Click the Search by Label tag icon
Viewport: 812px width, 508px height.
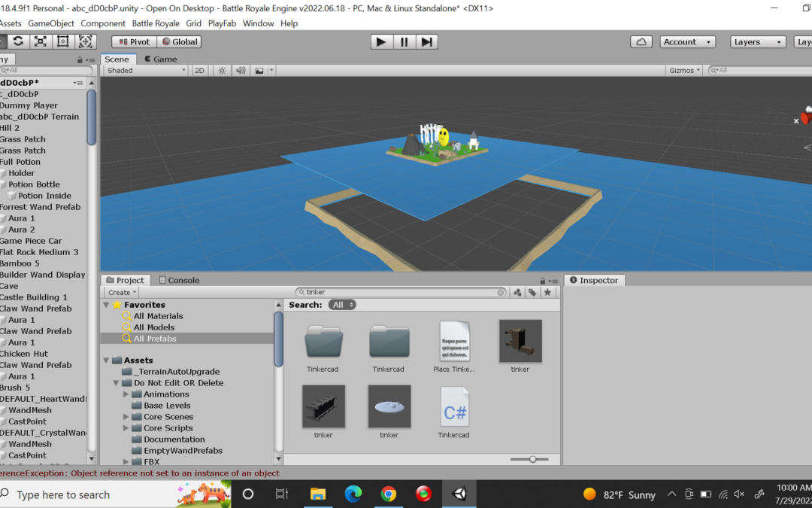(532, 292)
